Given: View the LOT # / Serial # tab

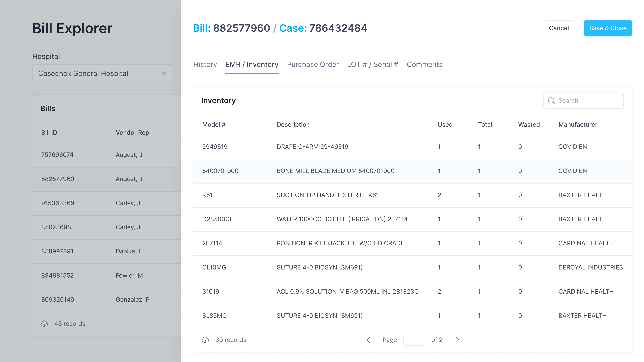Looking at the screenshot, I should click(x=372, y=64).
